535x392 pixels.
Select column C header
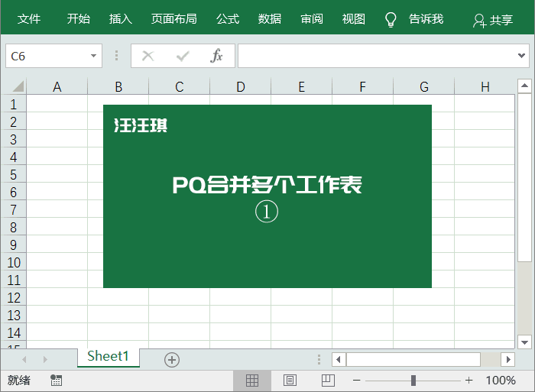click(180, 86)
